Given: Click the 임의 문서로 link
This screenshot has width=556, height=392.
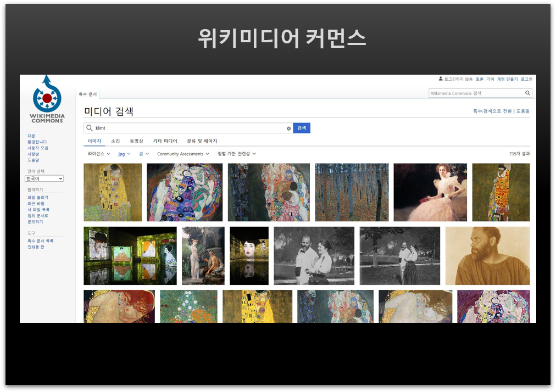Looking at the screenshot, I should [38, 216].
